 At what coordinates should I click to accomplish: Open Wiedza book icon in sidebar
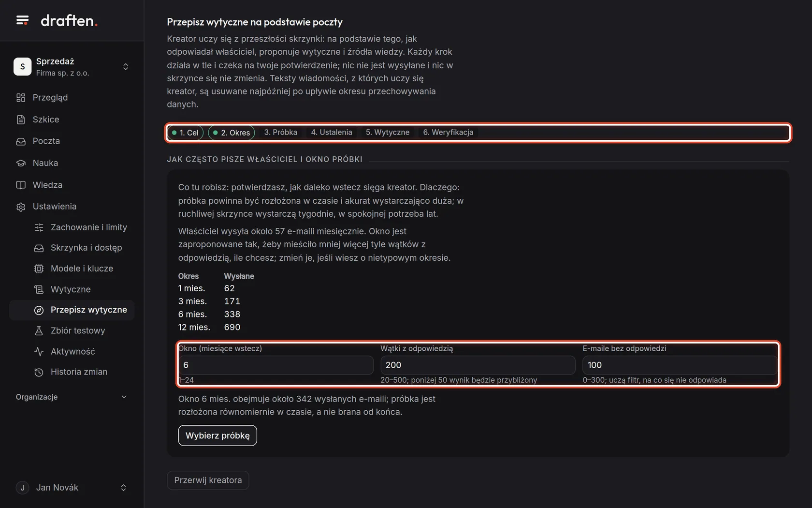tap(21, 185)
